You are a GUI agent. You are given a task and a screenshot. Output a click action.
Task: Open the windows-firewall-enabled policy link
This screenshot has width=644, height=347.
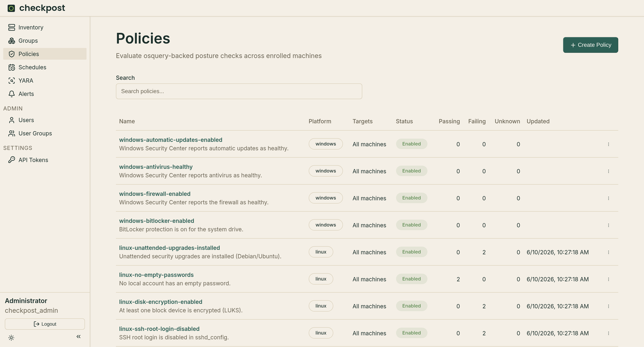[155, 194]
